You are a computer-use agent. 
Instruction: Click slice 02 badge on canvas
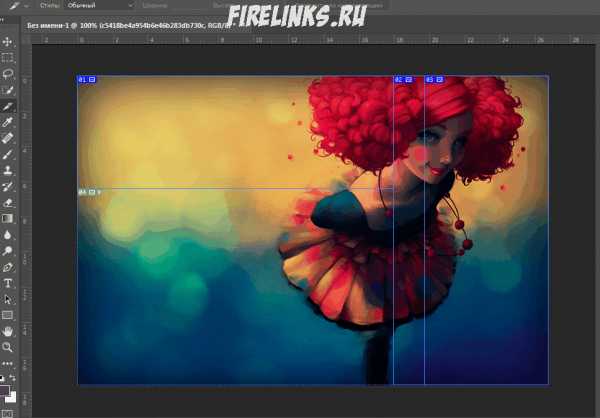(404, 79)
